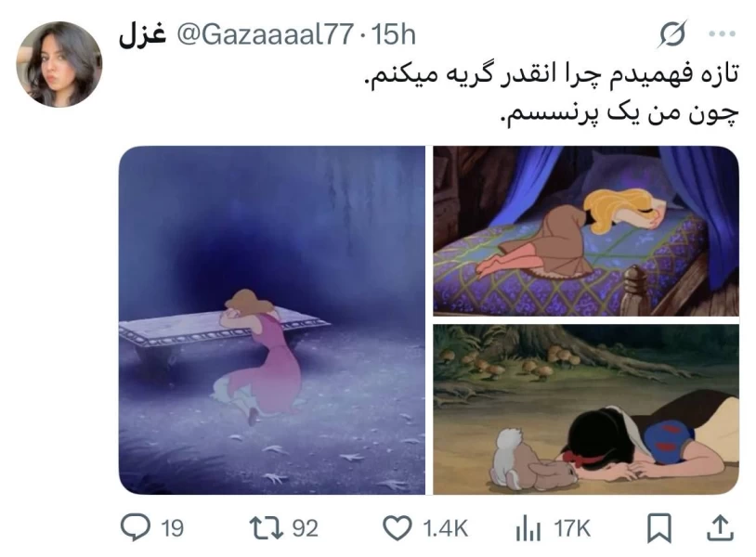Open the Aurora crying on bed image

tap(586, 231)
